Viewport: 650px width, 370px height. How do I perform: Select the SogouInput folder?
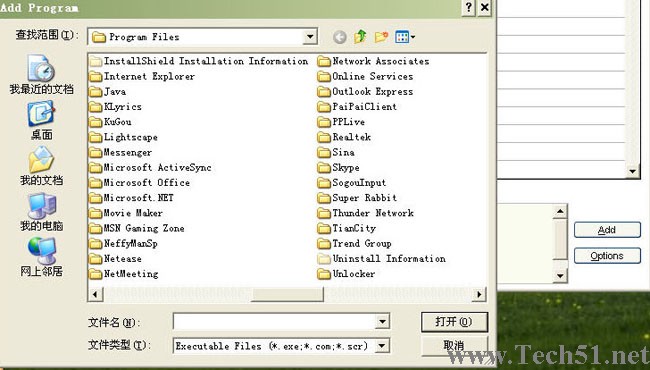click(x=352, y=183)
